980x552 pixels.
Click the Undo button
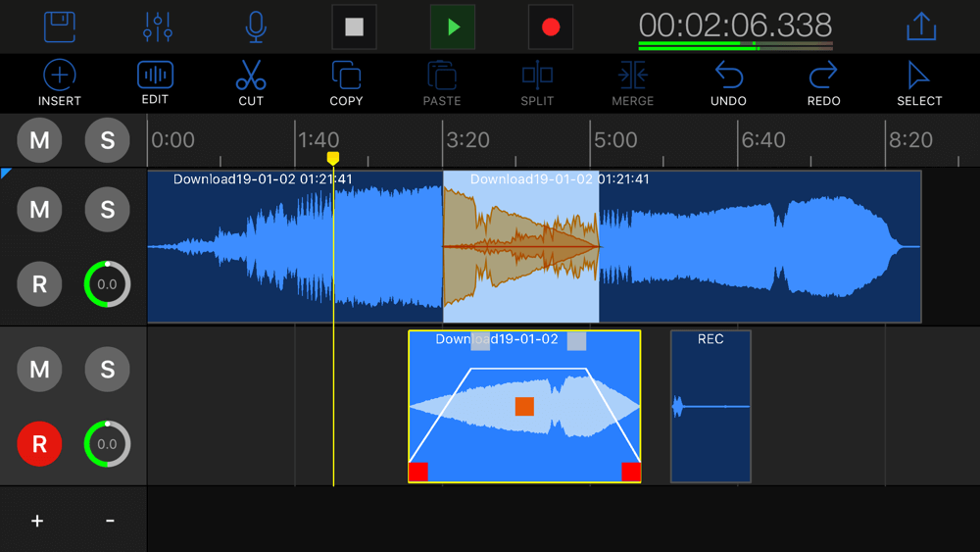tap(728, 82)
